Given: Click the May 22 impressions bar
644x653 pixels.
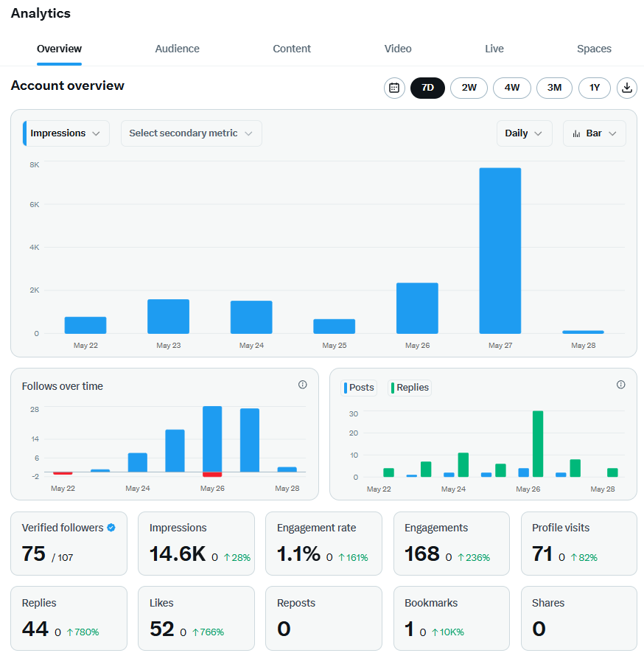Looking at the screenshot, I should 85,325.
